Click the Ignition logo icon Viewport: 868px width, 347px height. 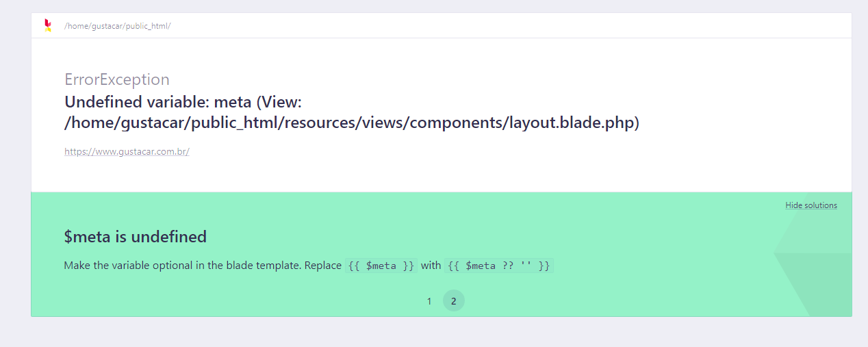click(47, 25)
